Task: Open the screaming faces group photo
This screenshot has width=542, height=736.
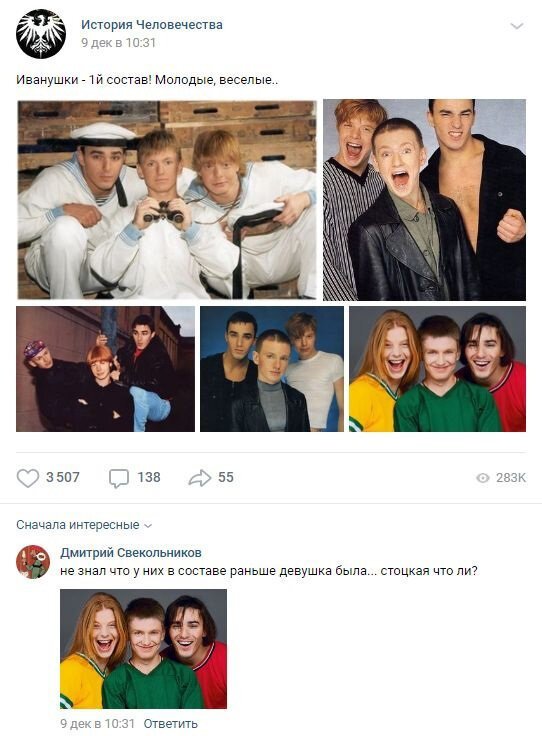Action: click(x=424, y=199)
